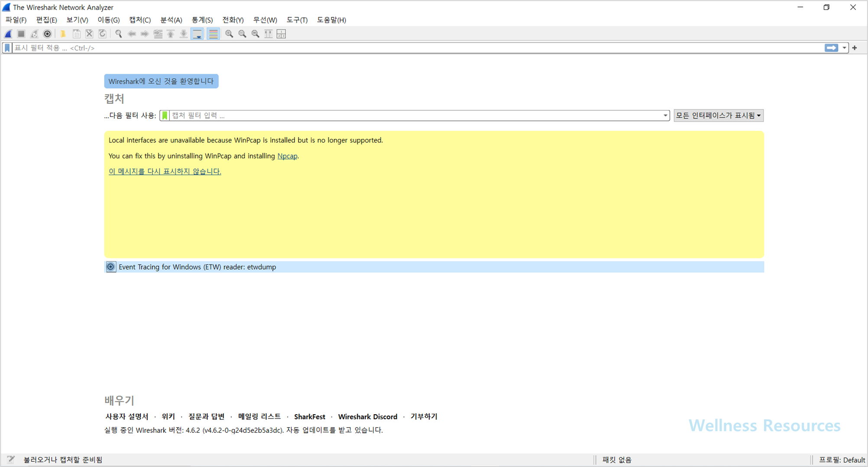The height and width of the screenshot is (467, 868).
Task: Click the capture filter input field
Action: tap(416, 116)
